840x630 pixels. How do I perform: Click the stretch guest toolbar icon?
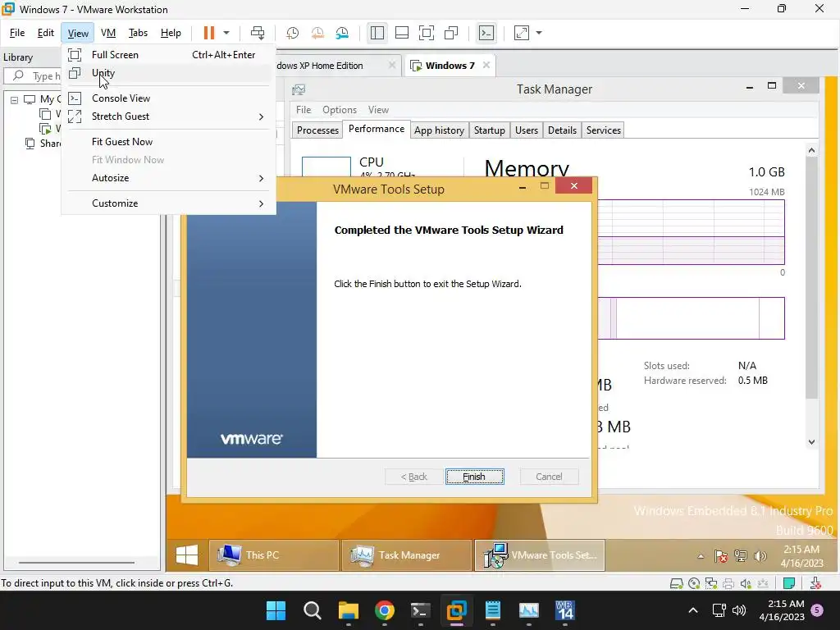point(521,33)
